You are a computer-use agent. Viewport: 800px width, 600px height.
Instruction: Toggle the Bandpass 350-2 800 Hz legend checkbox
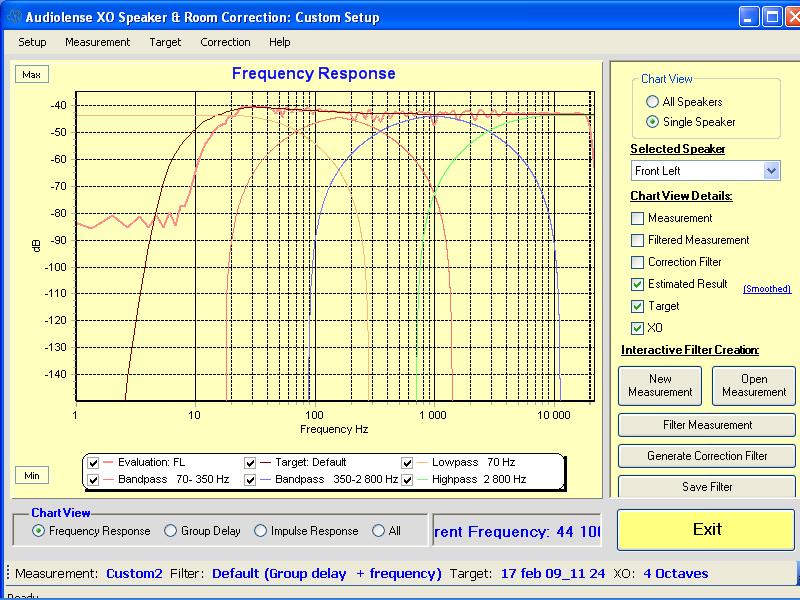[x=250, y=480]
